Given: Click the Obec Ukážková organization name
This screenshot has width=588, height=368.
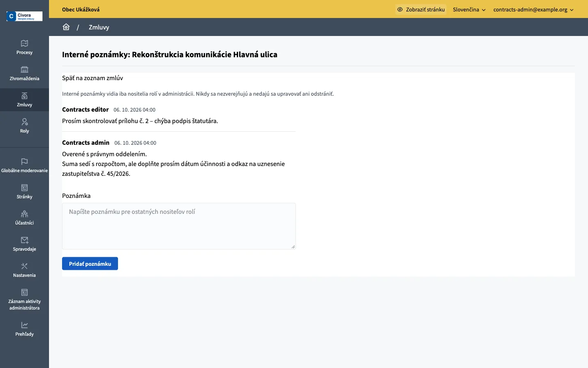Looking at the screenshot, I should coord(81,9).
